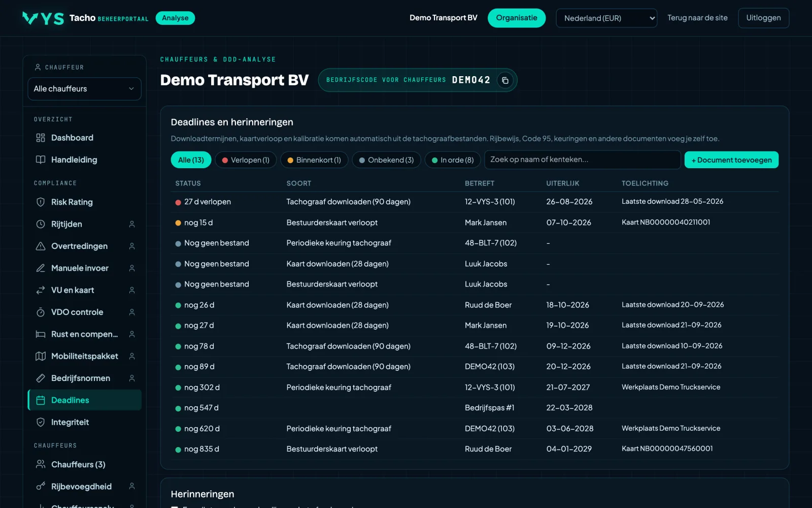Click the SOORT column header

[299, 183]
